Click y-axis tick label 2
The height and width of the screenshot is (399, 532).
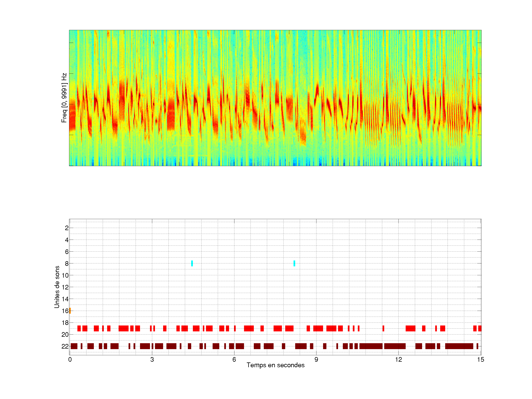[x=67, y=228]
